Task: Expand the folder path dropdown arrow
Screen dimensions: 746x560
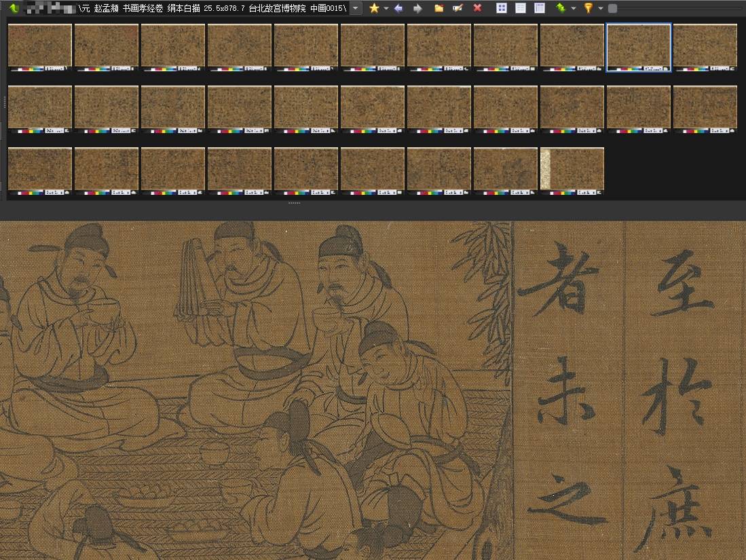Action: [356, 8]
